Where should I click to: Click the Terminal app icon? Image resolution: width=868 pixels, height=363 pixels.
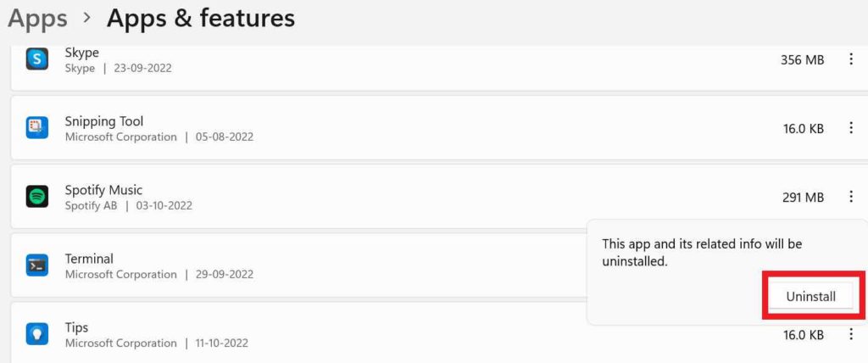37,265
